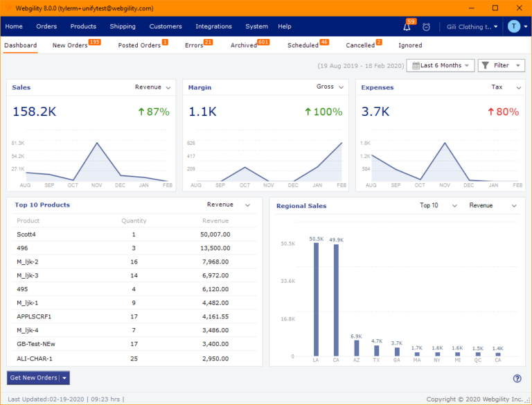Expand Get New Orders split arrow
The height and width of the screenshot is (405, 532).
pos(64,378)
